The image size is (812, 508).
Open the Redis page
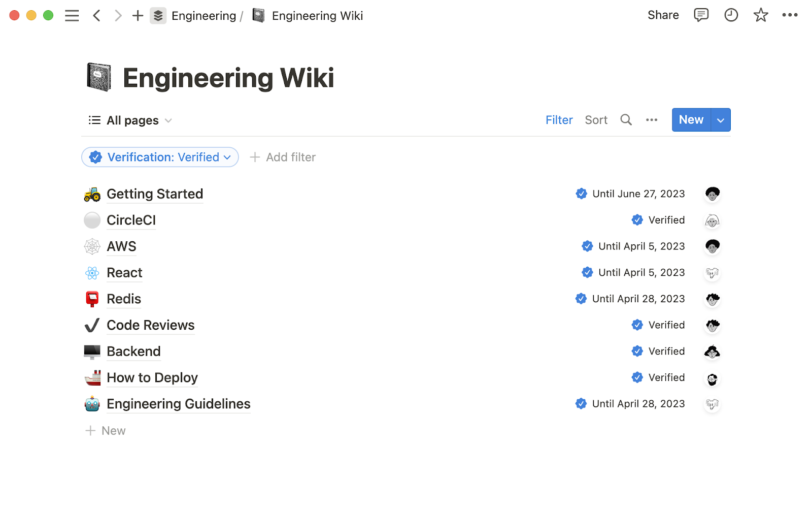[x=123, y=299]
